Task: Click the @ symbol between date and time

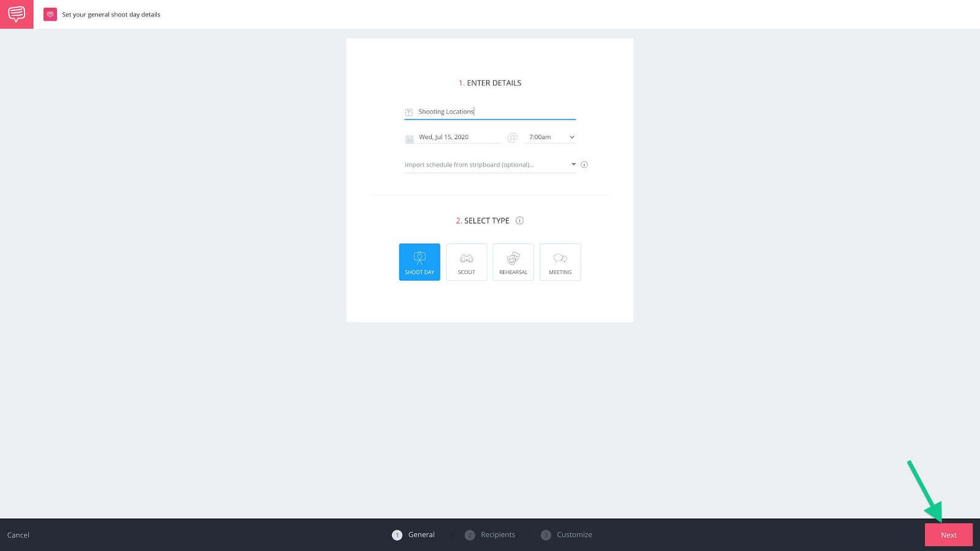Action: [513, 138]
